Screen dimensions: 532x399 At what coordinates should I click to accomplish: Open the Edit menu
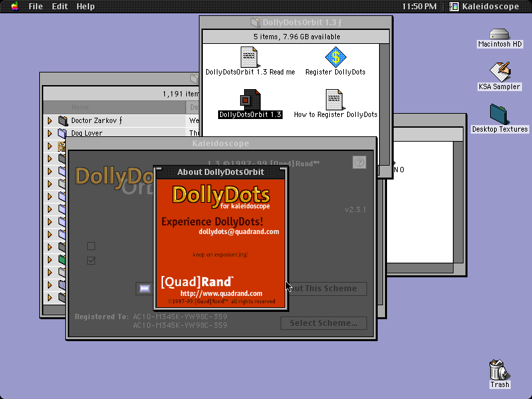coord(60,6)
